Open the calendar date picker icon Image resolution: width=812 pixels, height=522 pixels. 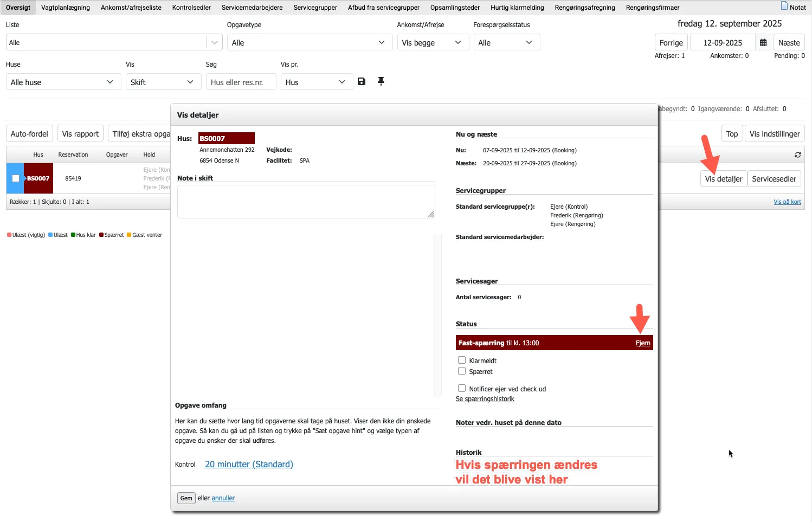[763, 43]
